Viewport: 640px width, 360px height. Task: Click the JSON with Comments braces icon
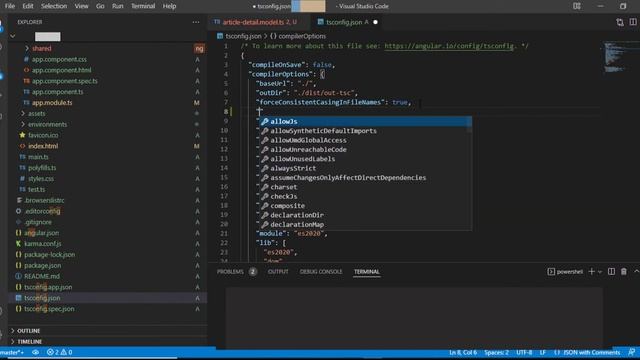click(x=557, y=352)
